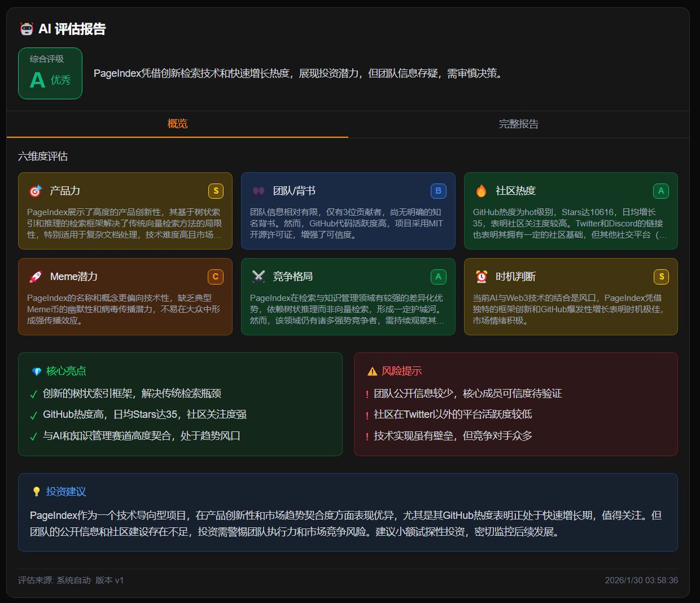700x603 pixels.
Task: Click checkmark beside GitHub热度高 highlight
Action: pyautogui.click(x=33, y=415)
